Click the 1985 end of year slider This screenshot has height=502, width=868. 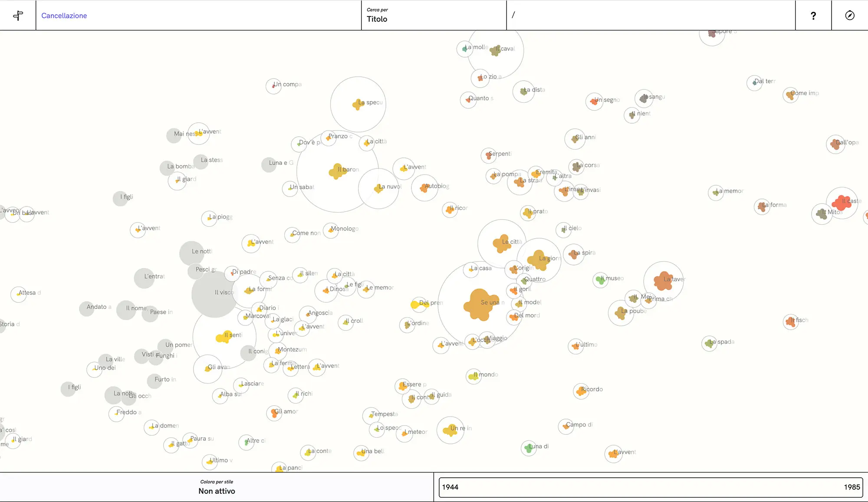coord(851,487)
